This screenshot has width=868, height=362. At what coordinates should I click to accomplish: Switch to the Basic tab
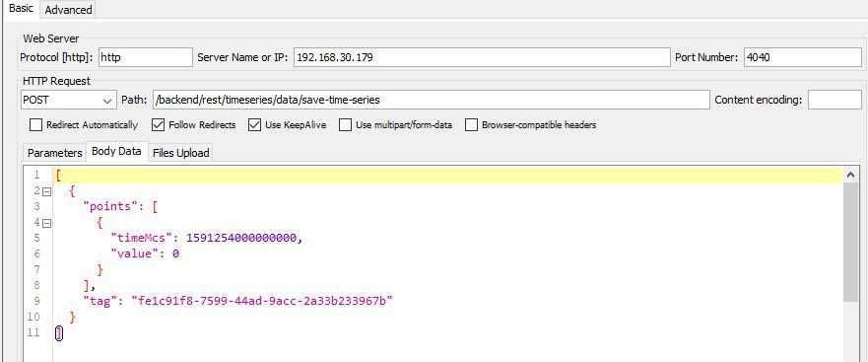[x=22, y=9]
